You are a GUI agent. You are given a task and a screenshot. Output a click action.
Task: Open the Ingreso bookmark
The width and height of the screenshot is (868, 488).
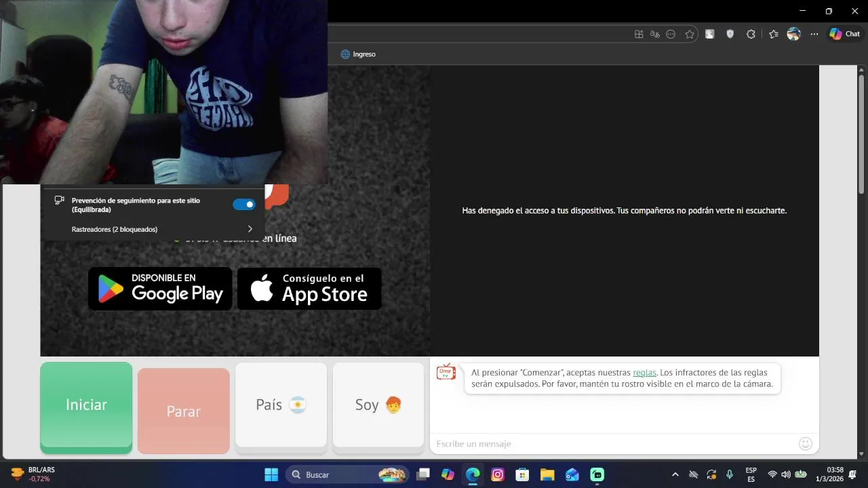coord(358,54)
